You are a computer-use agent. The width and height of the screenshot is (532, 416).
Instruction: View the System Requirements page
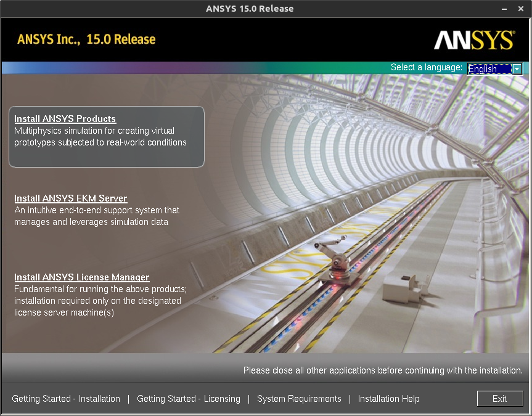(x=299, y=399)
